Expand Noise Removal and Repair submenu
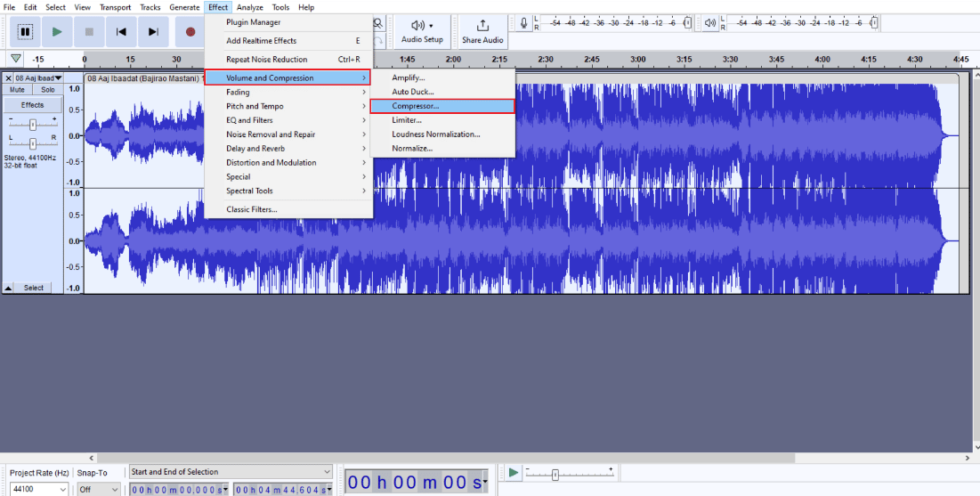 (288, 134)
